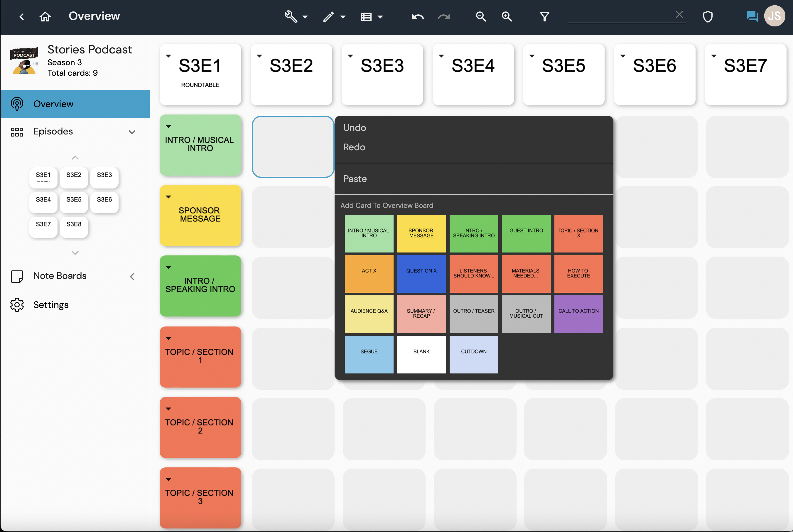Click the zoom in magnifier
The width and height of the screenshot is (793, 532).
pos(507,16)
